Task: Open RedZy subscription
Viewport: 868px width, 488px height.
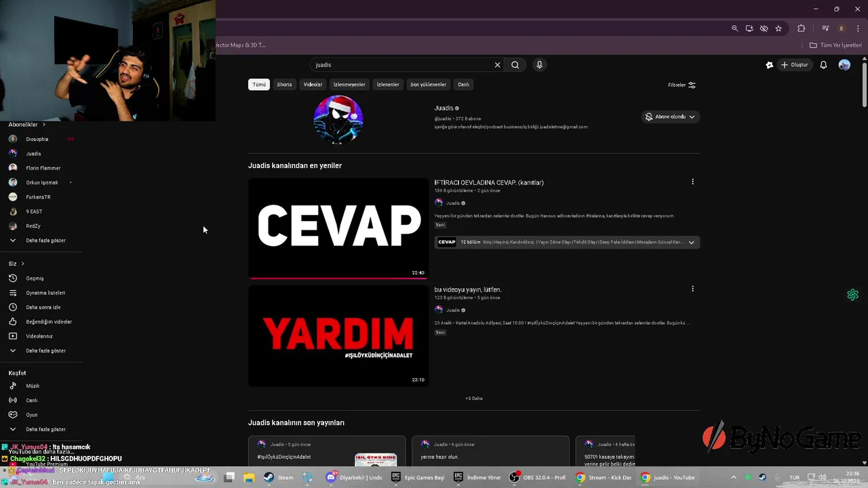Action: [x=33, y=226]
